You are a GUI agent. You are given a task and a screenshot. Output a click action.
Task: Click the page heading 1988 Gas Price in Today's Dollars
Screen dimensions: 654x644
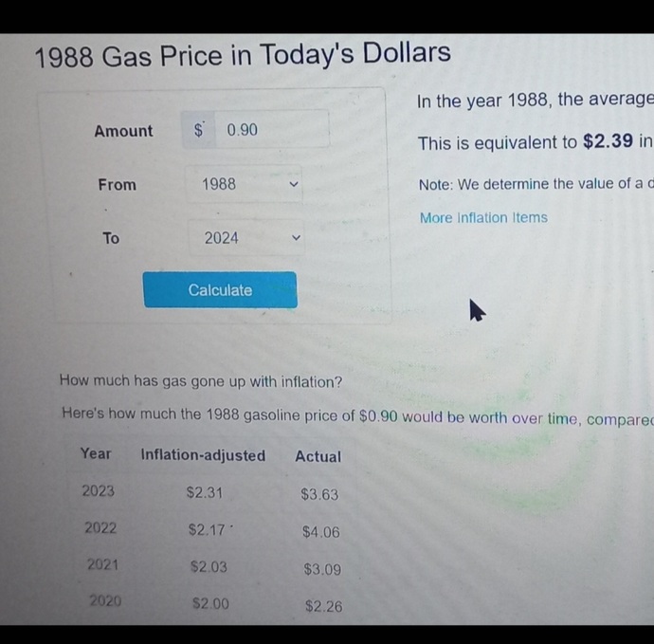[243, 55]
